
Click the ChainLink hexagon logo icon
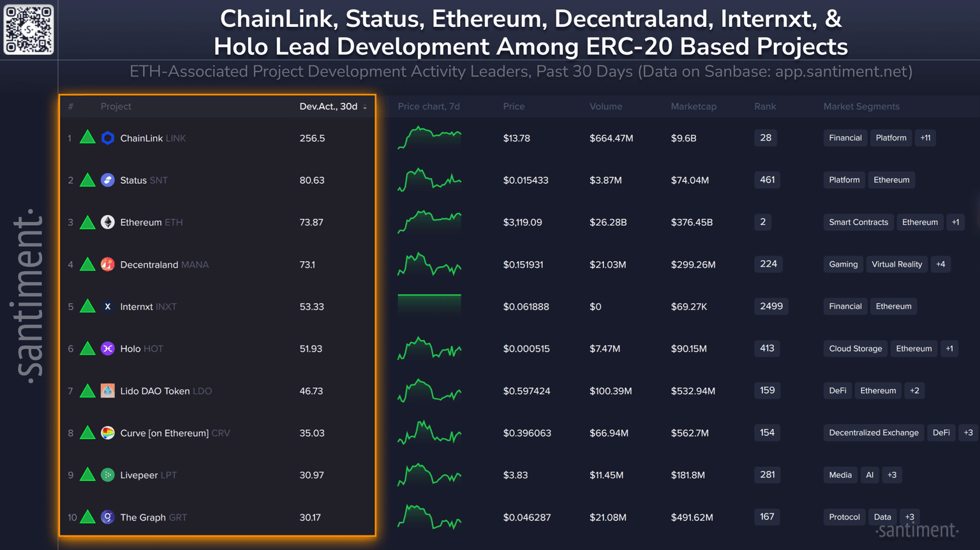pos(108,138)
